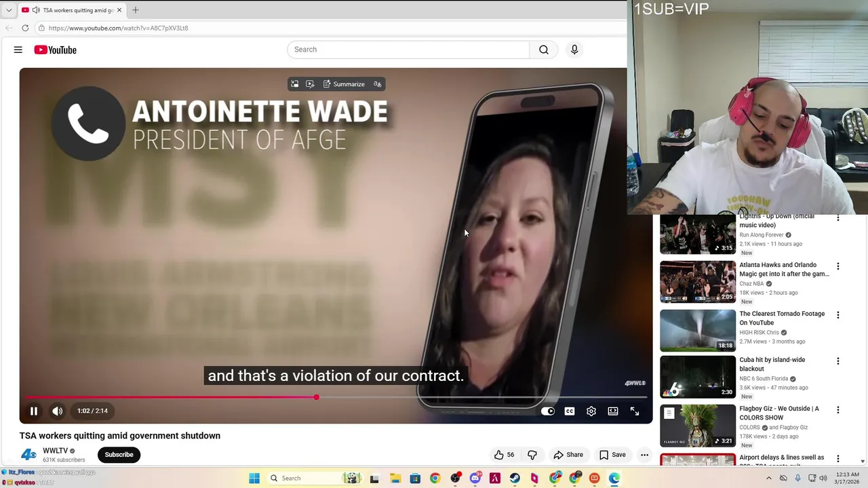Pause the video
The image size is (868, 488).
pyautogui.click(x=33, y=411)
